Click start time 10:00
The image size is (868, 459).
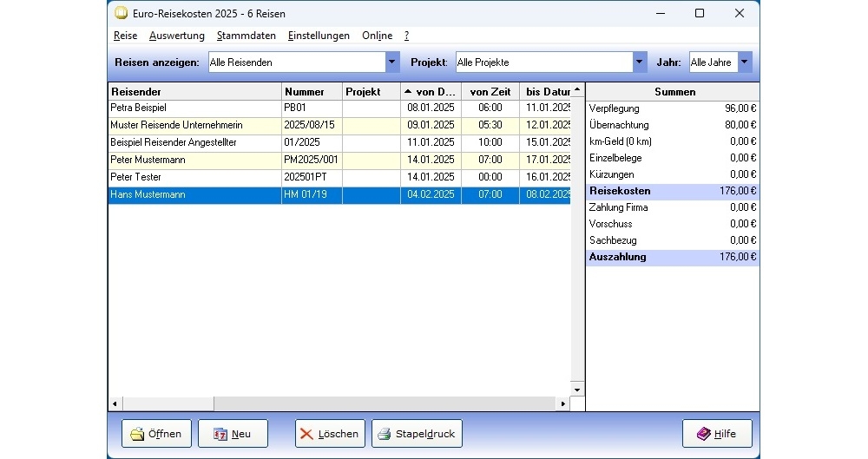coord(490,142)
